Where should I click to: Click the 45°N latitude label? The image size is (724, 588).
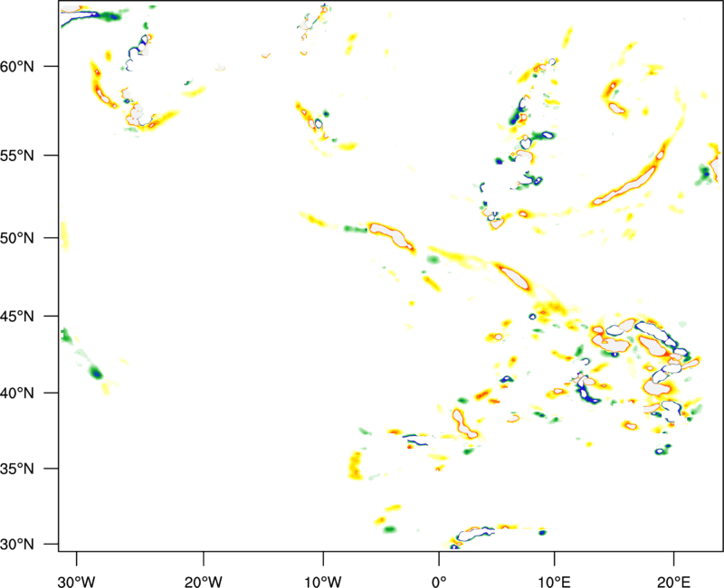coord(17,317)
